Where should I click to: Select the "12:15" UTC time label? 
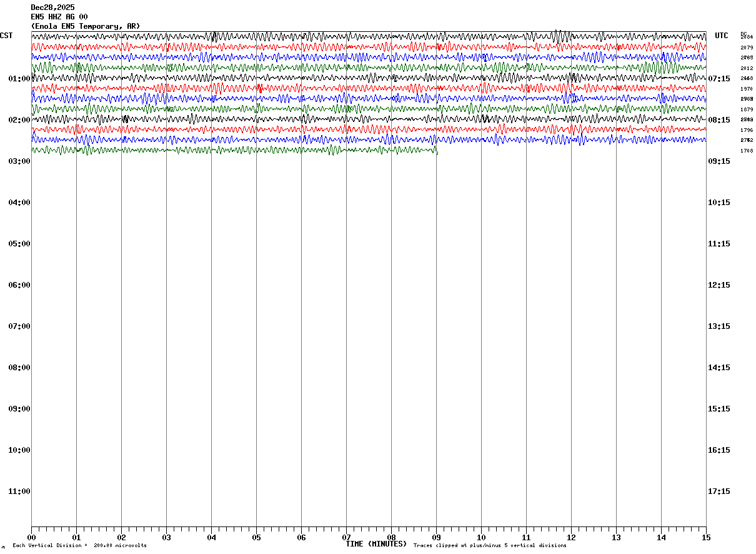point(719,285)
